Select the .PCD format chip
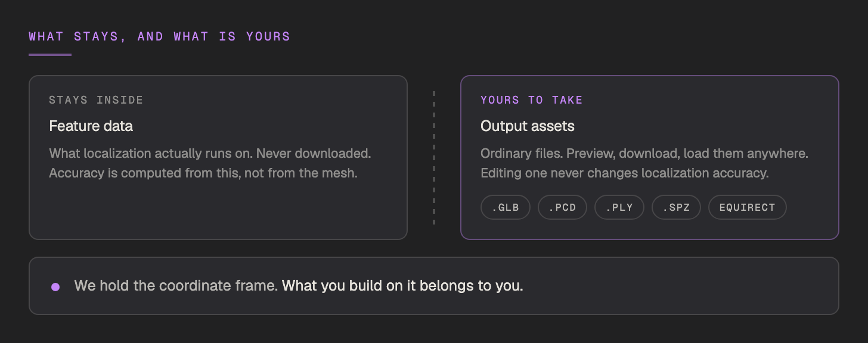Viewport: 868px width, 343px height. 562,207
